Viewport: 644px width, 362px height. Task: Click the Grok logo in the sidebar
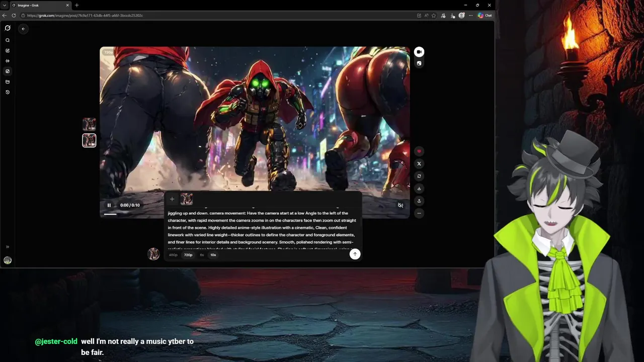8,28
